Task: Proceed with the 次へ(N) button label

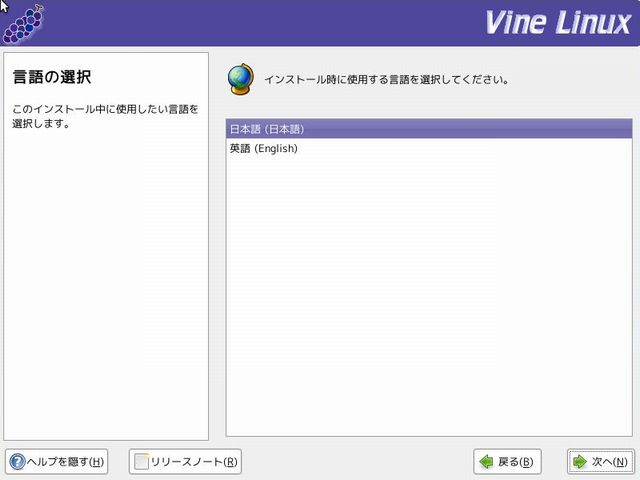Action: coord(609,462)
